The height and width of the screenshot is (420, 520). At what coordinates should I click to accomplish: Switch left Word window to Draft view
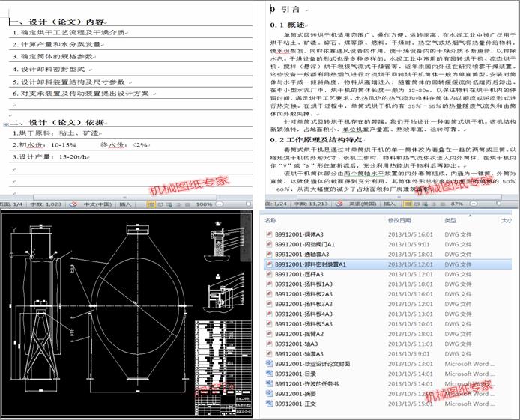coord(187,204)
